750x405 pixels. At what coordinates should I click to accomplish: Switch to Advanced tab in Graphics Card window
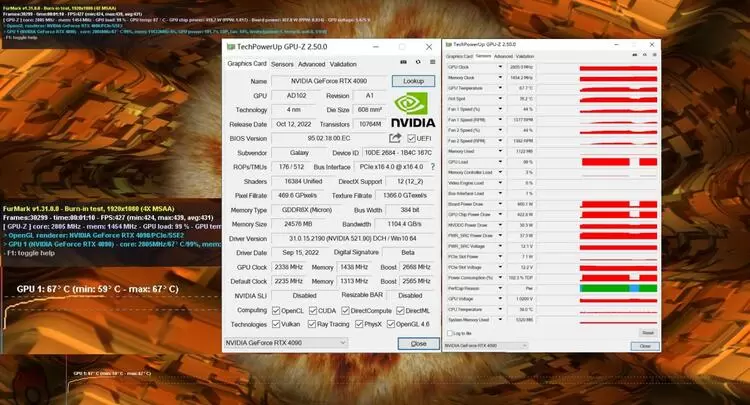[x=312, y=63]
